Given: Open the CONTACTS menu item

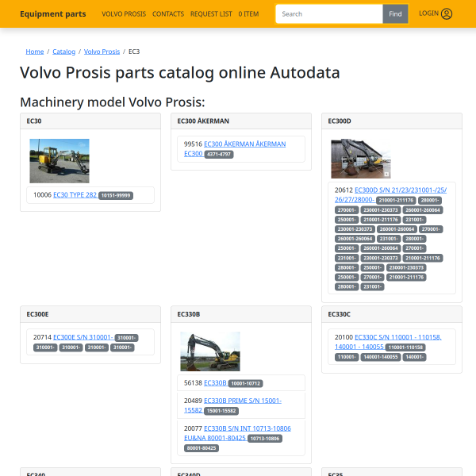Looking at the screenshot, I should click(x=168, y=14).
